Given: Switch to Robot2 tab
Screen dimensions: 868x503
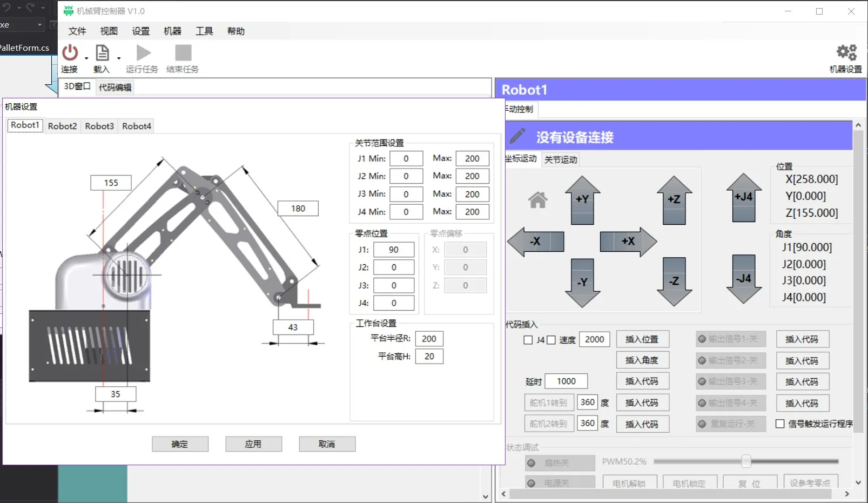Looking at the screenshot, I should pyautogui.click(x=63, y=126).
